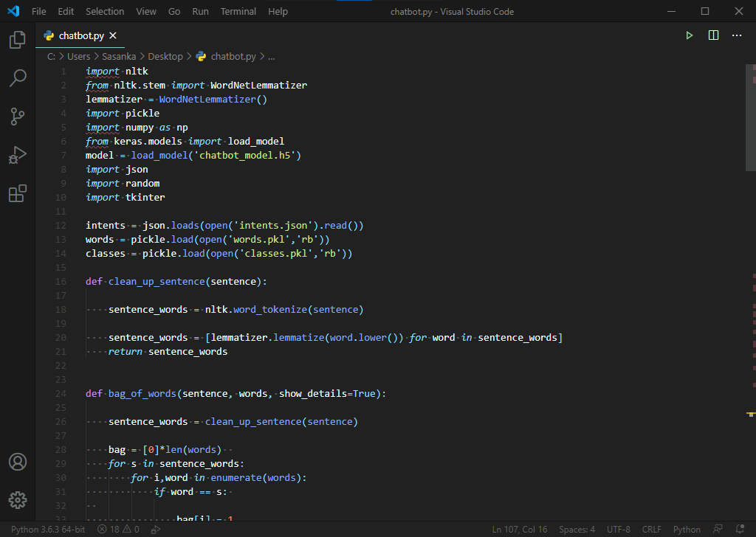Image resolution: width=756 pixels, height=537 pixels.
Task: Open the Search view icon
Action: [18, 78]
